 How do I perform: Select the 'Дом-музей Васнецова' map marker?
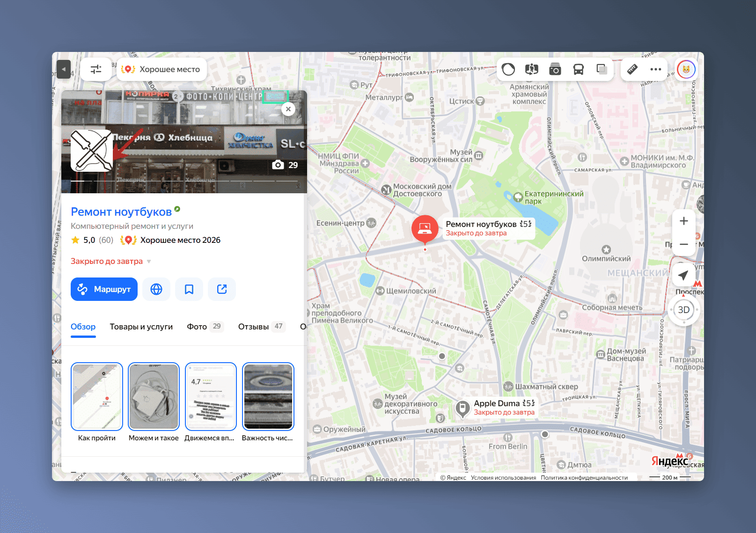[601, 355]
